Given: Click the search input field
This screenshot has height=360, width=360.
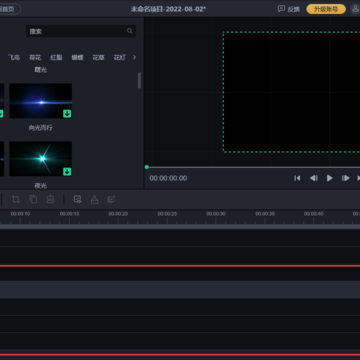Looking at the screenshot, I should (x=81, y=31).
